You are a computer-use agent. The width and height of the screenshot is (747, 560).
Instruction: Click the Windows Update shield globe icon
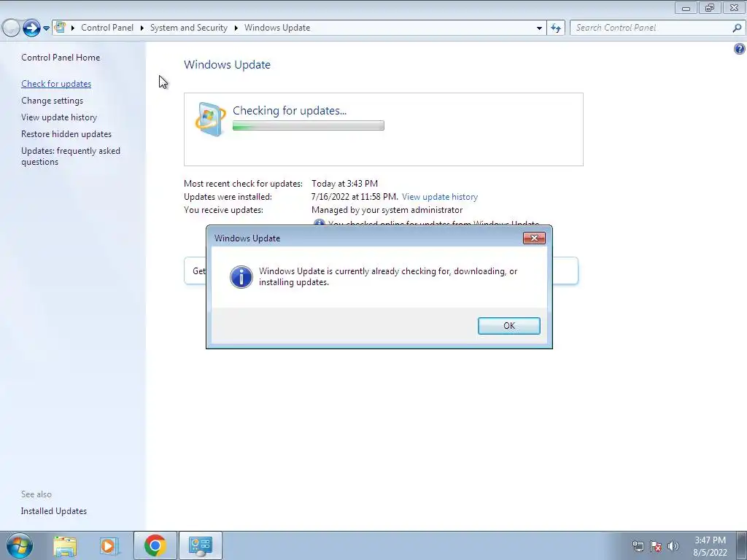211,119
